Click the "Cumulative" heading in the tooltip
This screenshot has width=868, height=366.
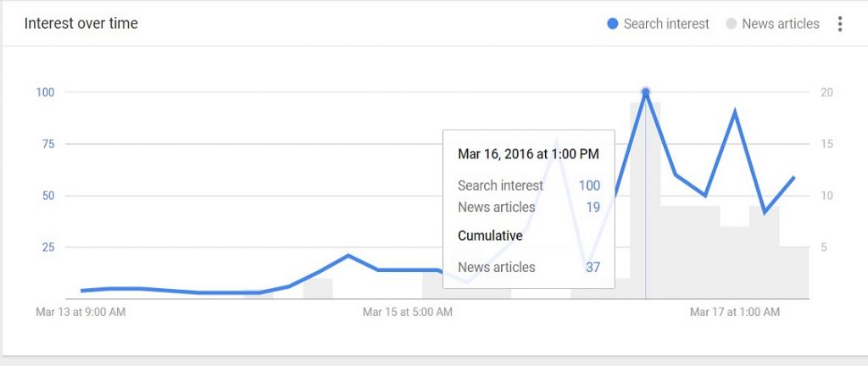(x=490, y=236)
